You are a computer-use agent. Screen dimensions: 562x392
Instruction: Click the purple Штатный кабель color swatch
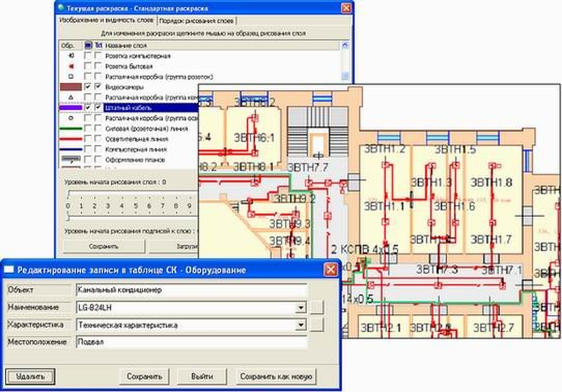pos(71,107)
